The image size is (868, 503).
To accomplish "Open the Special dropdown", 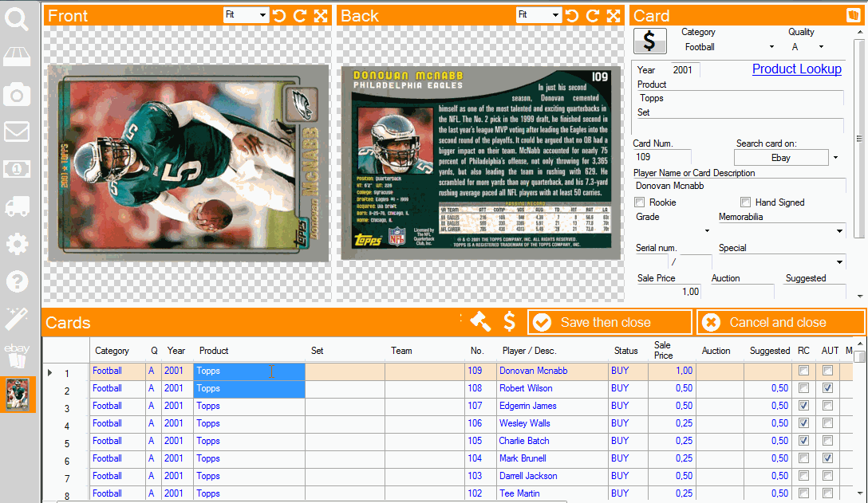I will tap(839, 261).
